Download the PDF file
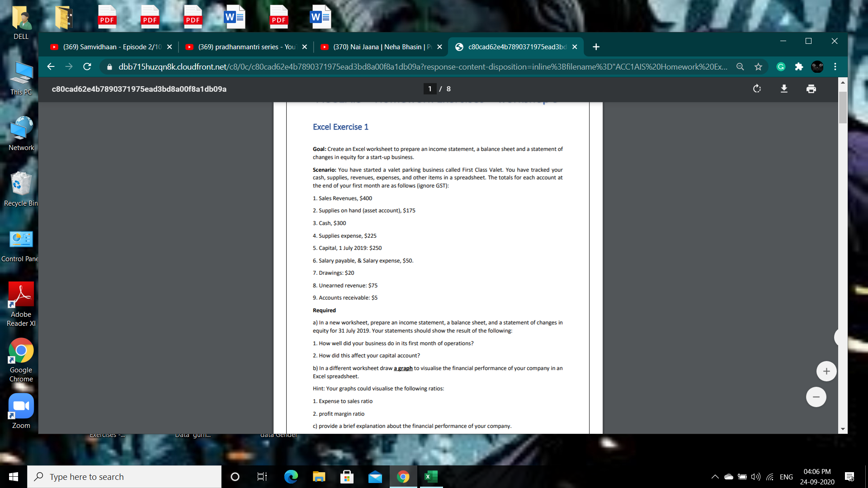 (x=784, y=89)
